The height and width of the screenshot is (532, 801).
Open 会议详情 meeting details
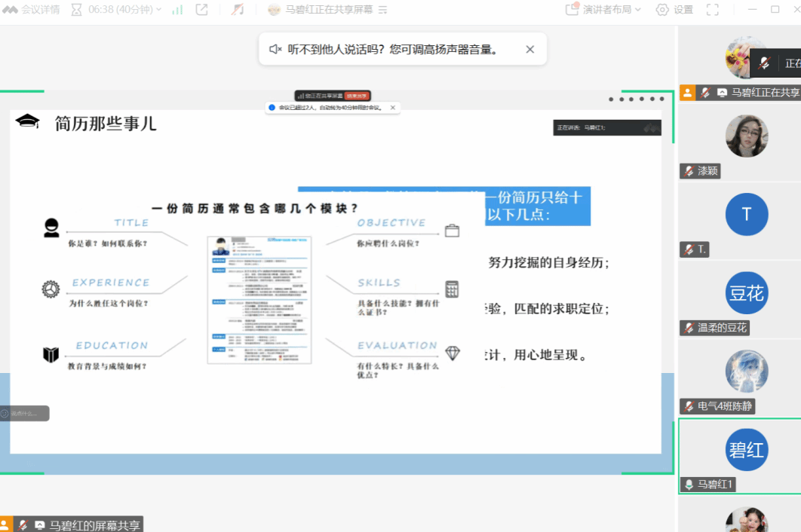(32, 10)
